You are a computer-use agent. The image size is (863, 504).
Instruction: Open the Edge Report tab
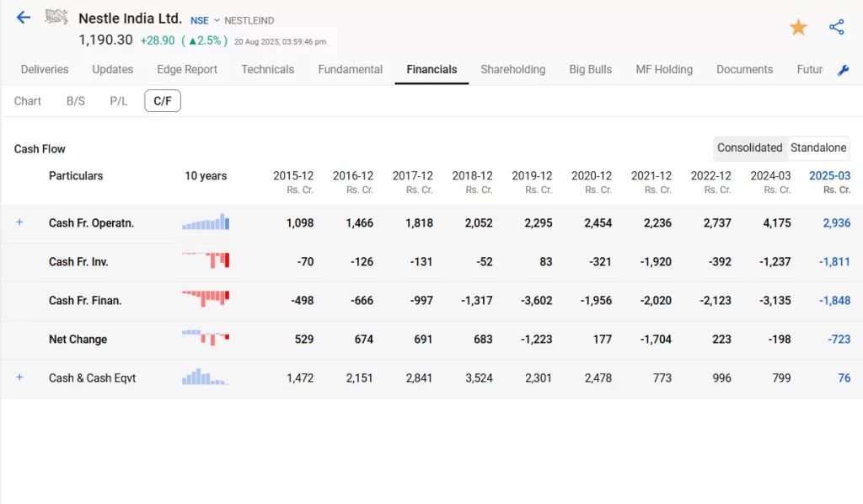tap(187, 69)
